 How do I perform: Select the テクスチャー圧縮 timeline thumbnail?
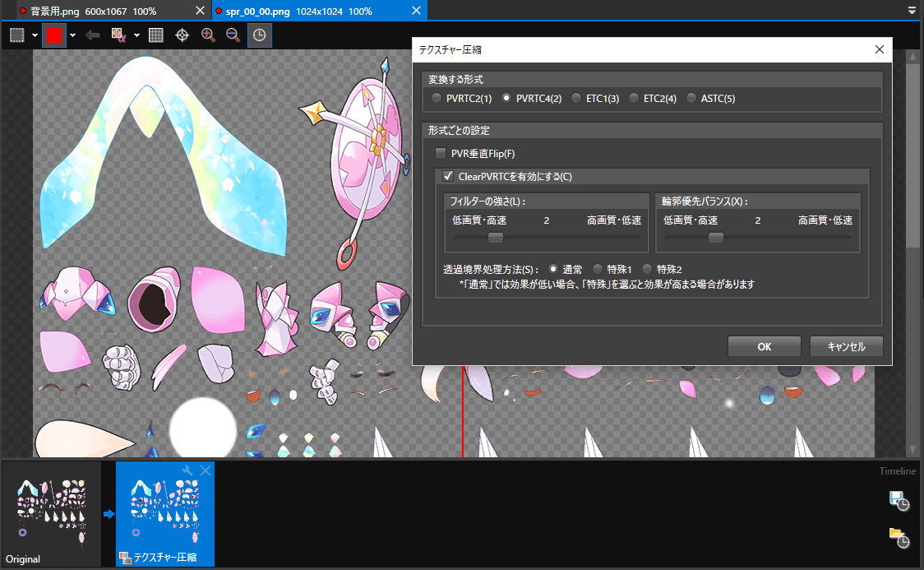click(x=165, y=514)
